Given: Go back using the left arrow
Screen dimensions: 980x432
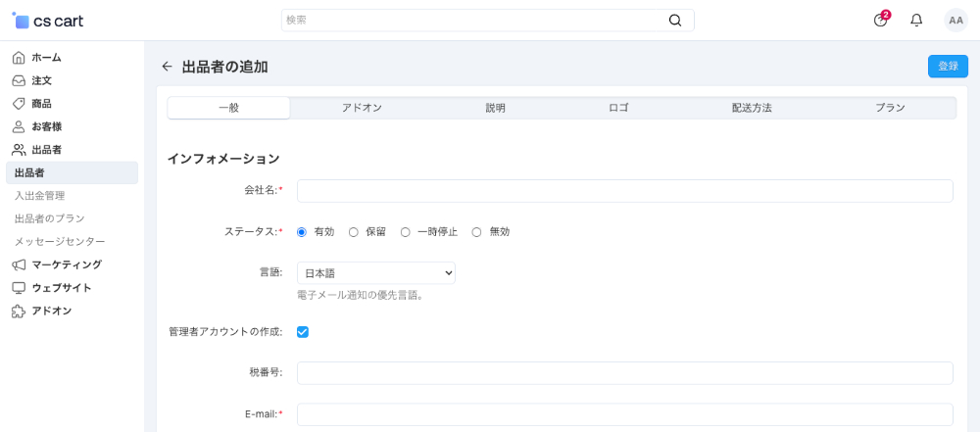Looking at the screenshot, I should (x=167, y=67).
